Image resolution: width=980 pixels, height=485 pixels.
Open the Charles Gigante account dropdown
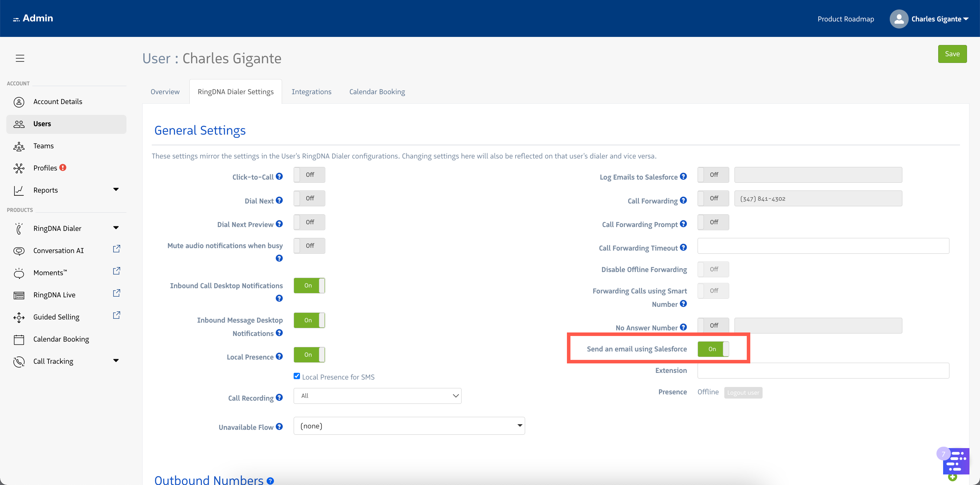(940, 19)
